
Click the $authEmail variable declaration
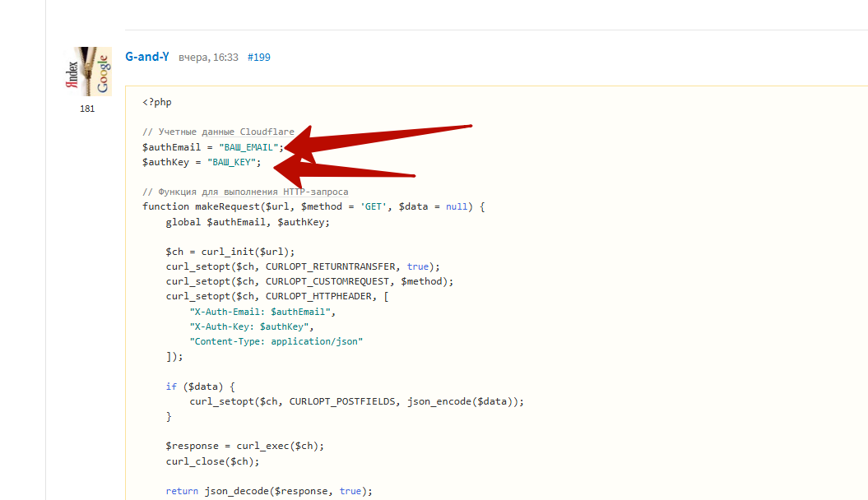point(172,147)
